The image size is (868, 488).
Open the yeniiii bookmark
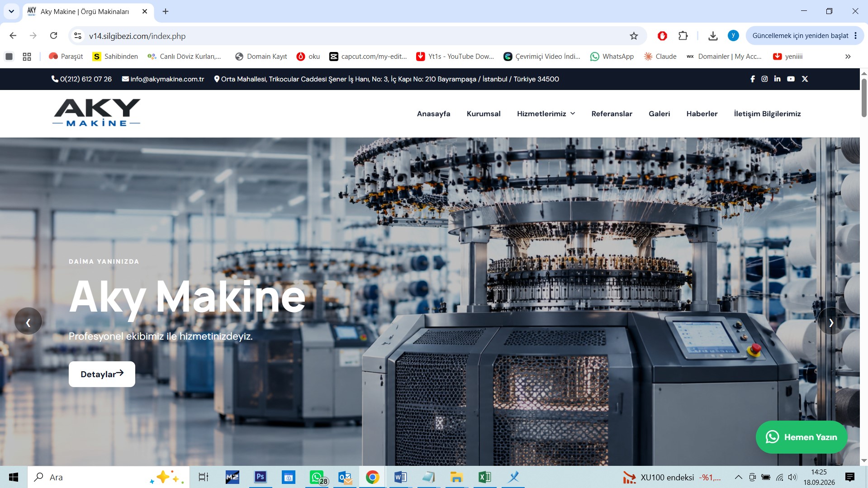(x=788, y=57)
